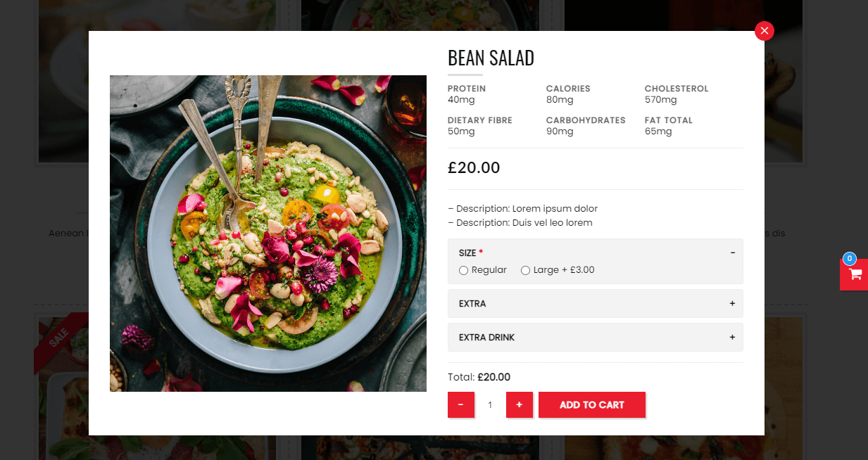Click the plus icon on EXTRA header
This screenshot has width=868, height=460.
coord(732,303)
